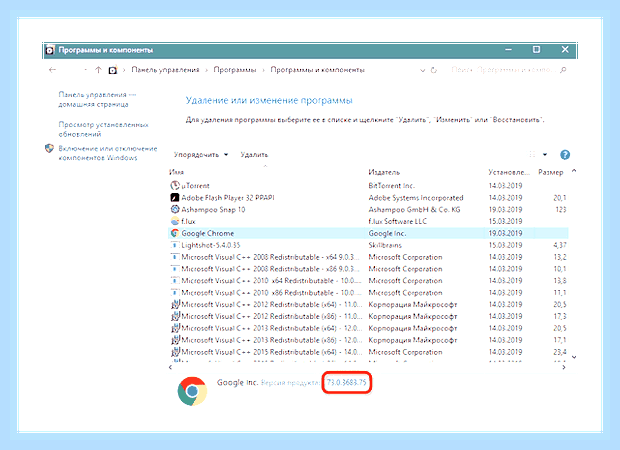This screenshot has width=620, height=450.
Task: Open Панель управления домашняя страница link
Action: click(97, 99)
